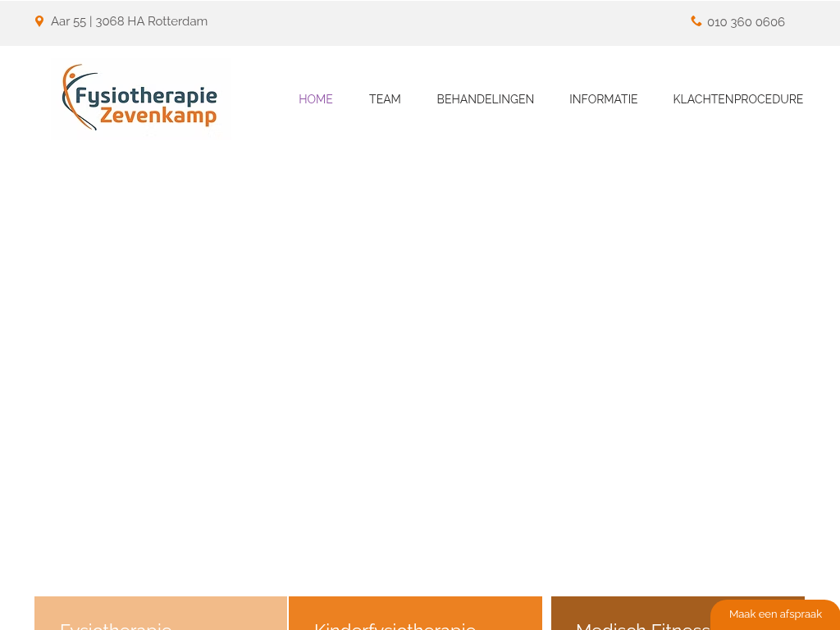Screen dimensions: 840x630
Task: Open the Medisch Fitness tile heading
Action: click(x=642, y=627)
